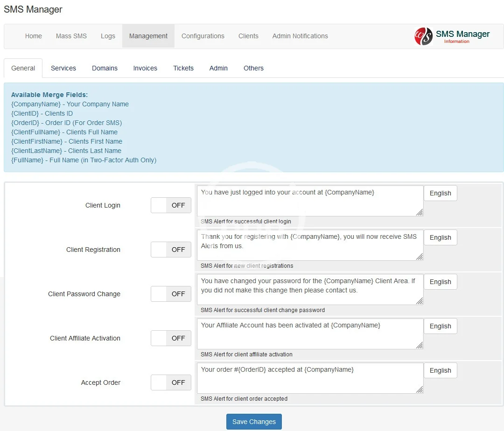This screenshot has height=431, width=504.
Task: Go to the Configurations menu item
Action: 203,36
